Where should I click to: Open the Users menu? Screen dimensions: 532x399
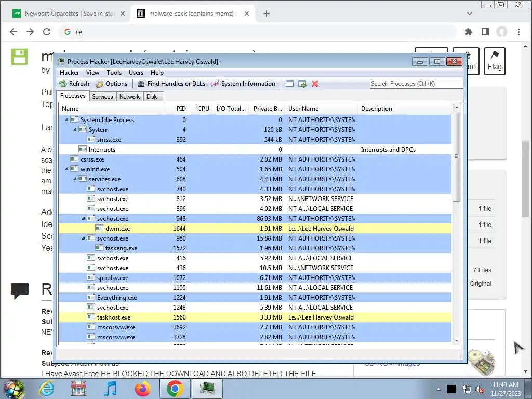(x=136, y=73)
